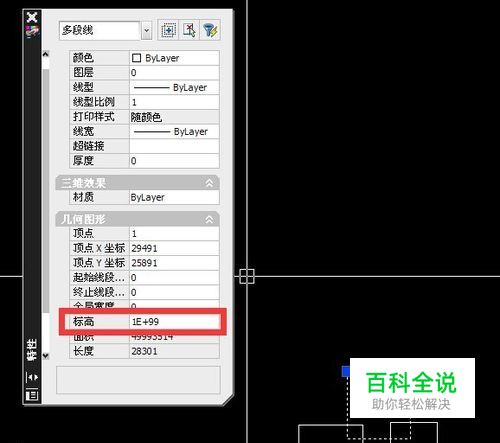The height and width of the screenshot is (443, 500).
Task: Click the 颜色 ByLayer color field
Action: (174, 58)
